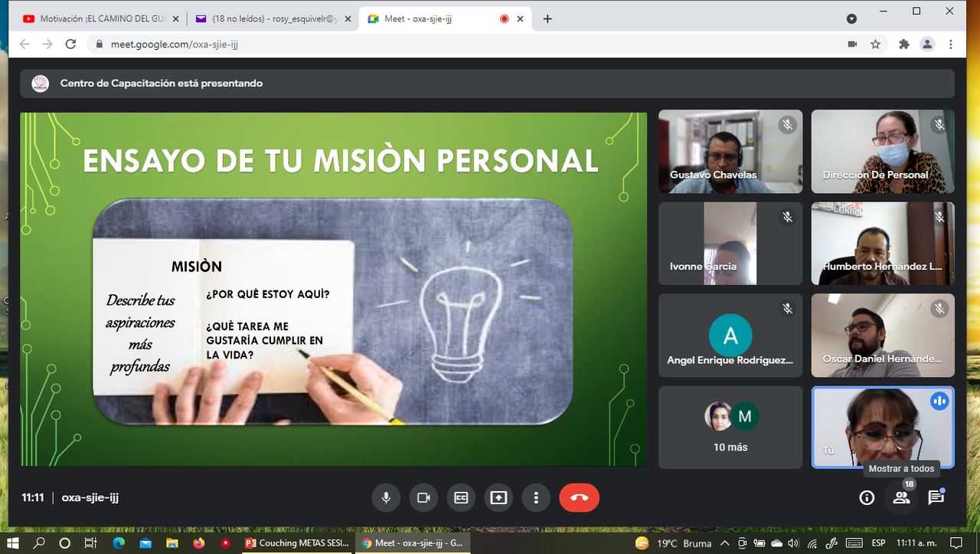
Task: Select Gustavo Chavelas video tile
Action: coord(730,152)
